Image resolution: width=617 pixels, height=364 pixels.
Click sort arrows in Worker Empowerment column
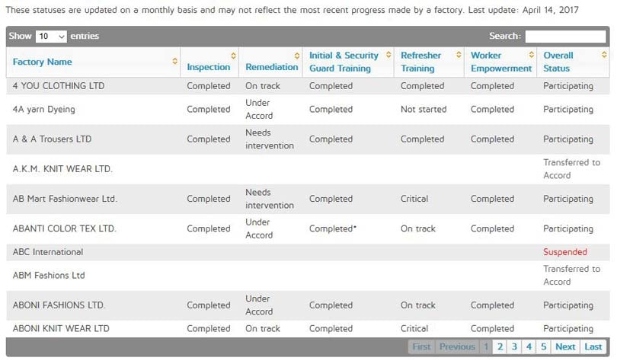tap(531, 56)
